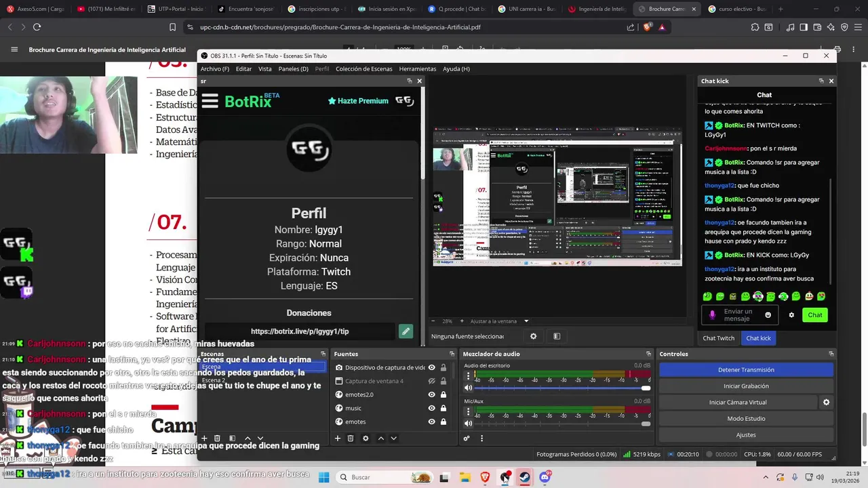The image size is (868, 488).
Task: Show Captura de ventana 4 source
Action: point(431,381)
